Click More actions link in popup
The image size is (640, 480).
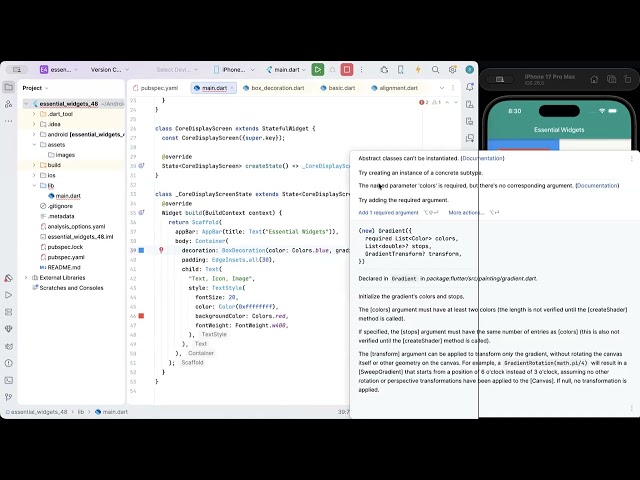click(x=466, y=213)
